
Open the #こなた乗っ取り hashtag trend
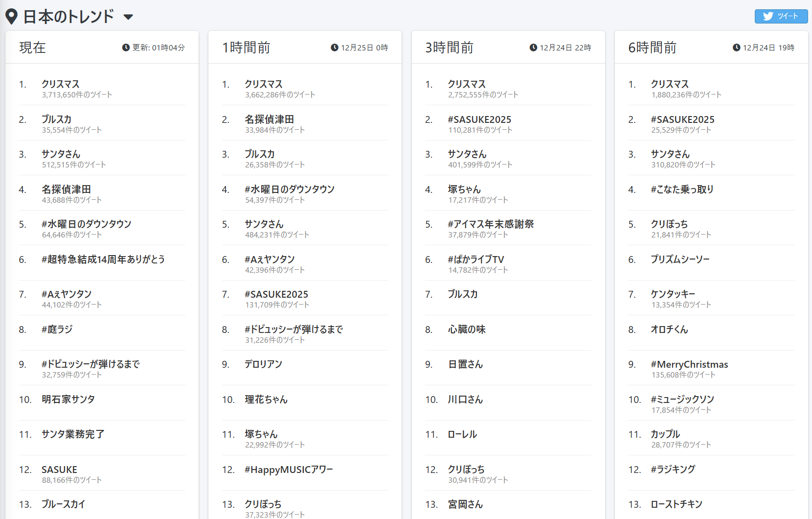(x=682, y=189)
